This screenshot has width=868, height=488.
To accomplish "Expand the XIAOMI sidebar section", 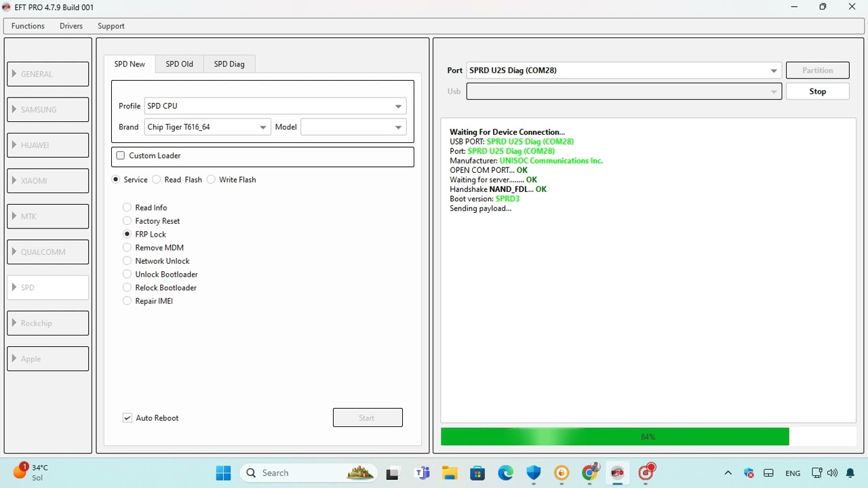I will [x=48, y=180].
